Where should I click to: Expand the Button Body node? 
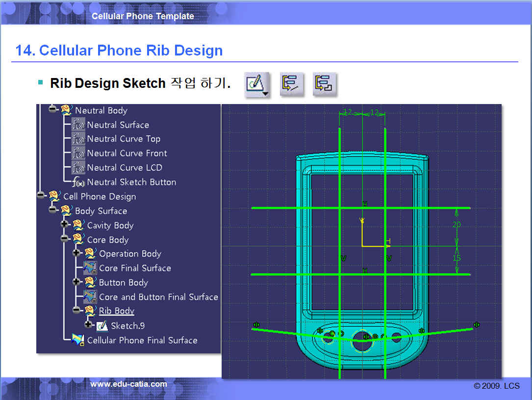pyautogui.click(x=76, y=281)
